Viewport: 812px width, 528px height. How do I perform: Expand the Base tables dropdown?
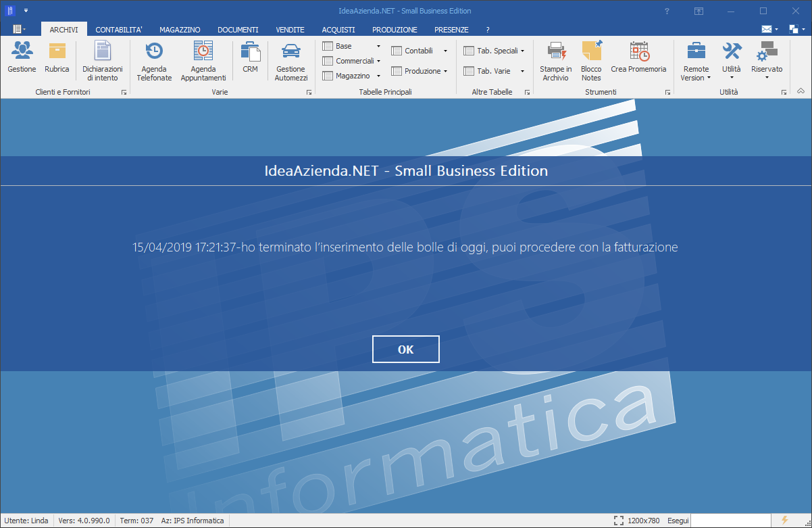coord(378,46)
